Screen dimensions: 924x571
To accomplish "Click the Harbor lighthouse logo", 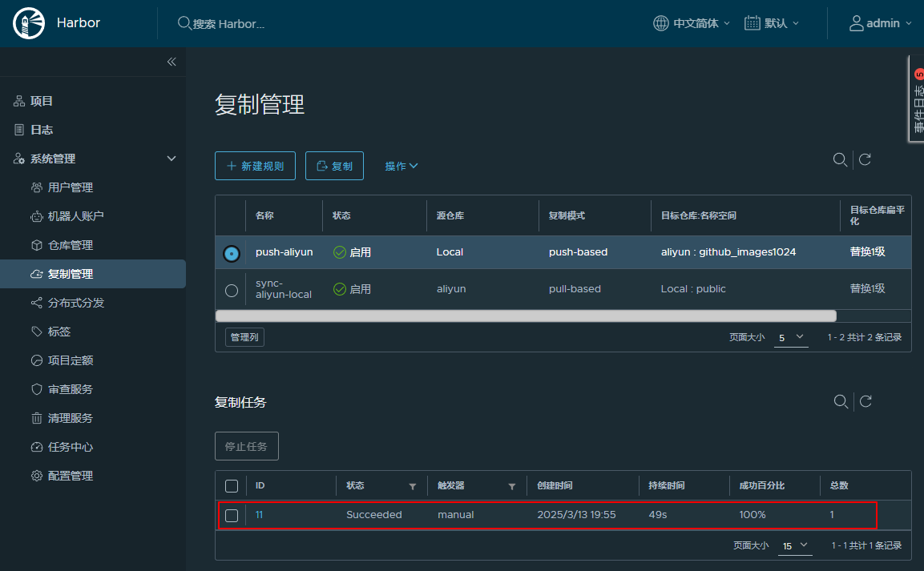I will 29,23.
